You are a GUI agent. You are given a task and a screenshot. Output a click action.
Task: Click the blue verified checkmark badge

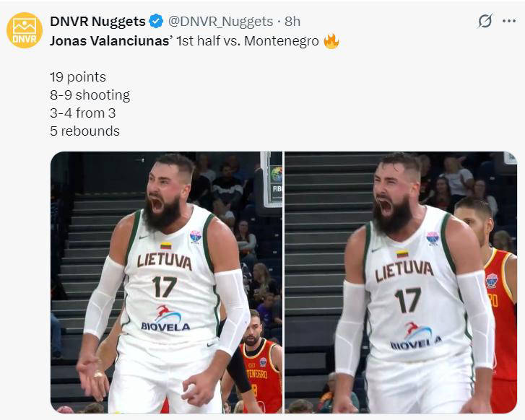tap(156, 22)
